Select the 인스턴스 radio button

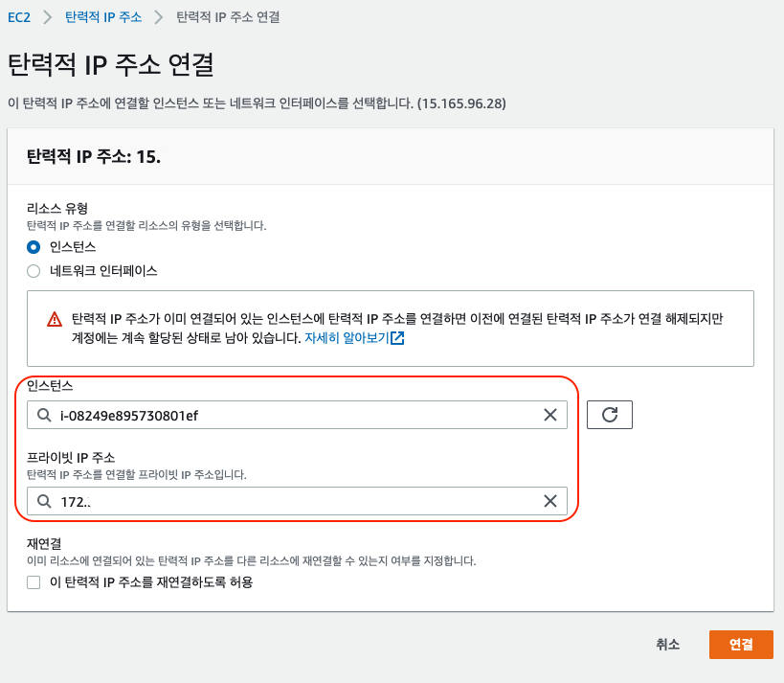32,246
